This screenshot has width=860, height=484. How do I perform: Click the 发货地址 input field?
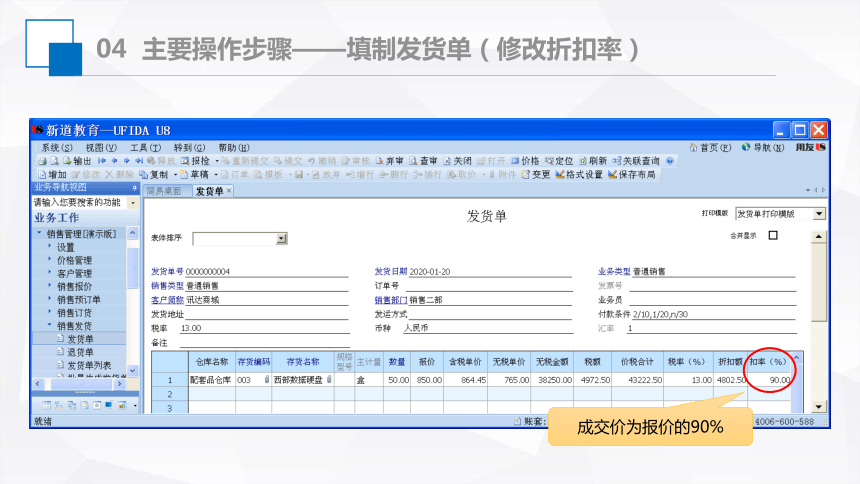click(267, 314)
